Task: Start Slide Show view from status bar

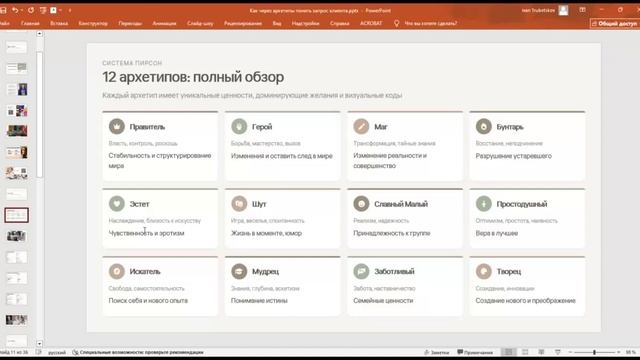Action: click(558, 352)
